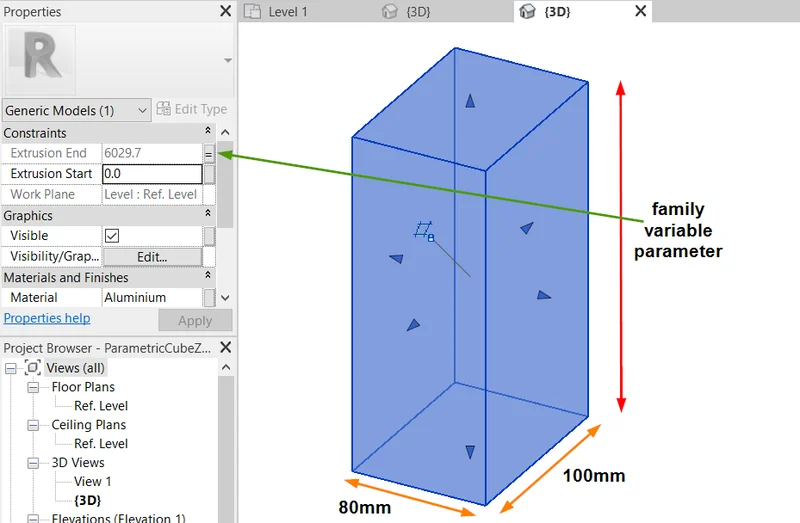Collapse the Graphics section
800x523 pixels.
click(x=208, y=214)
